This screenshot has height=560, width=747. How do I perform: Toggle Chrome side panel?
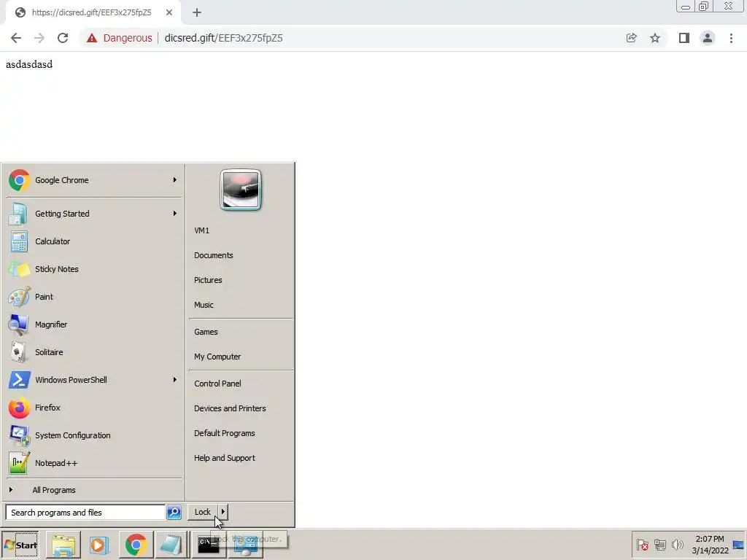pos(684,38)
